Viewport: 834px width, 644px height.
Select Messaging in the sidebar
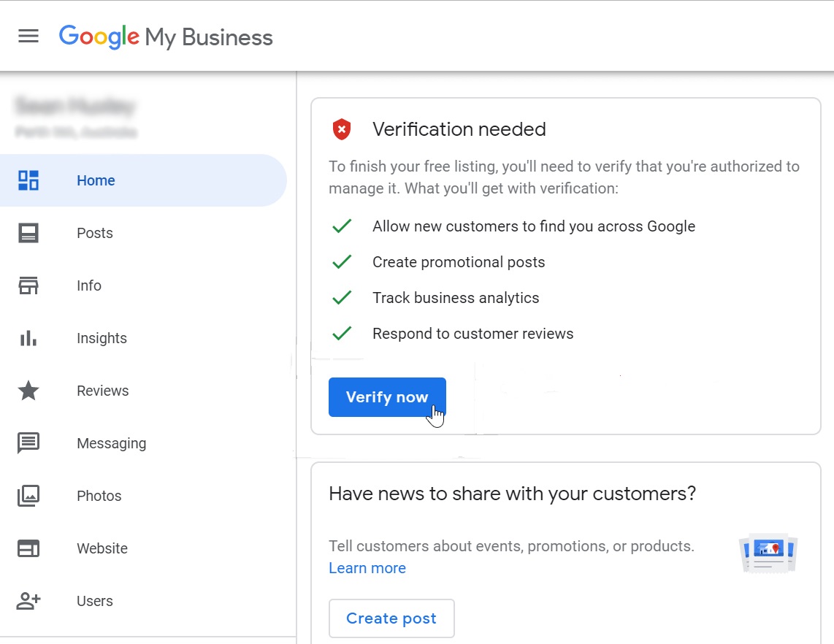click(x=111, y=443)
